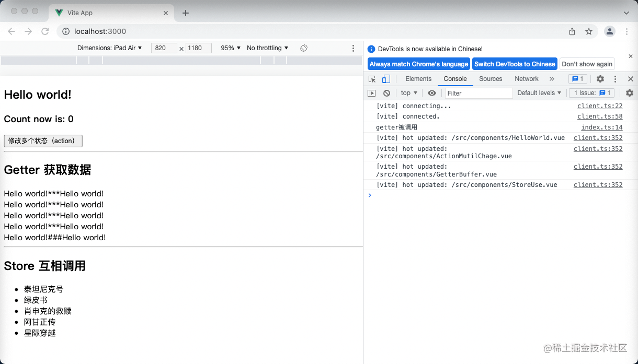The image size is (638, 364).
Task: Create a live expression with eye icon
Action: pyautogui.click(x=432, y=93)
